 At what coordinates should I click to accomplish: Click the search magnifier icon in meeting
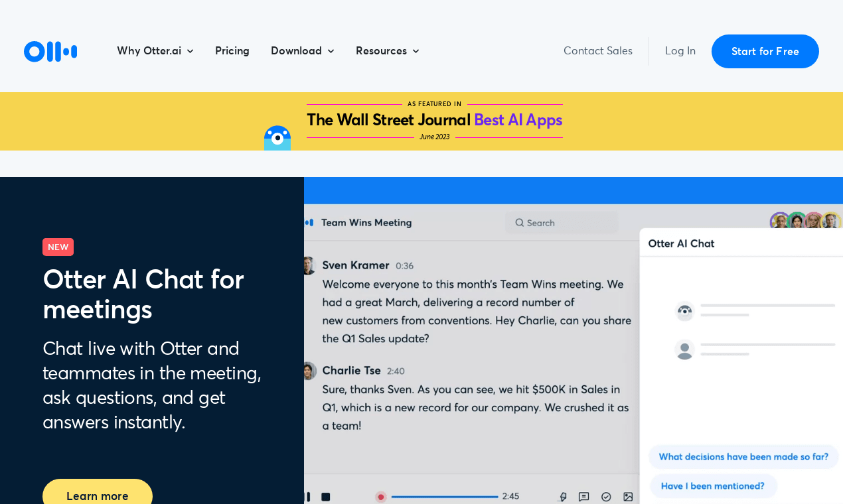click(x=520, y=223)
